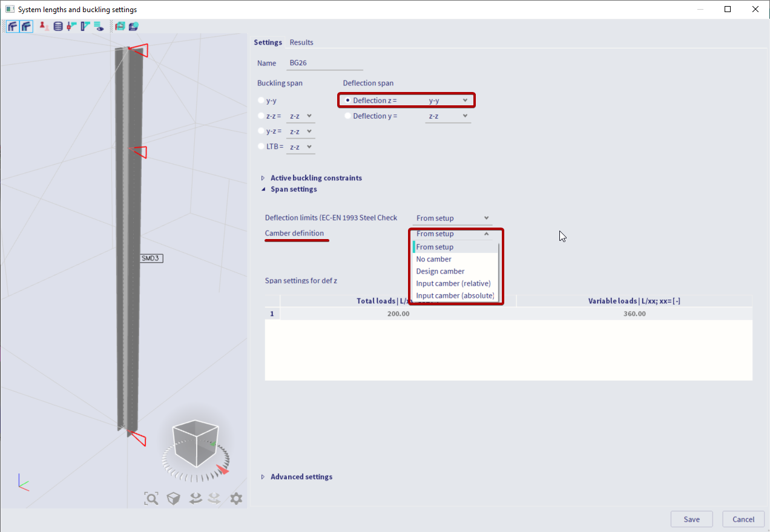Open the Deflection limits 'From setup' dropdown
Image resolution: width=770 pixels, height=532 pixels.
(452, 218)
